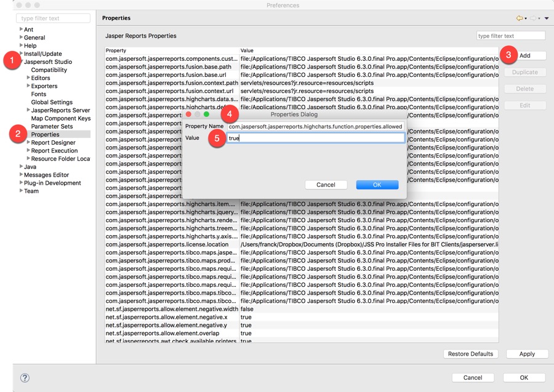Viewport: 554px width, 392px height.
Task: Select the fusion.context.path property row
Action: (x=302, y=83)
